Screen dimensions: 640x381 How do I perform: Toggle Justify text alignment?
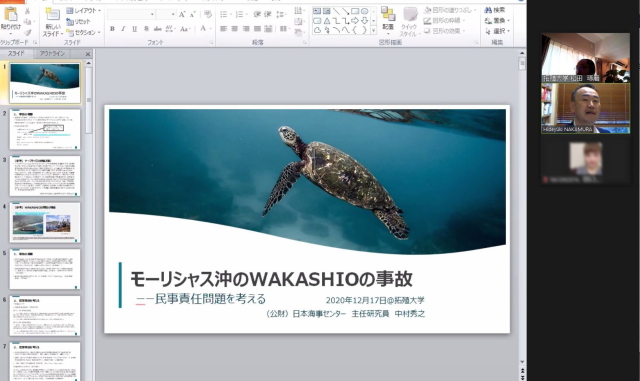(257, 29)
